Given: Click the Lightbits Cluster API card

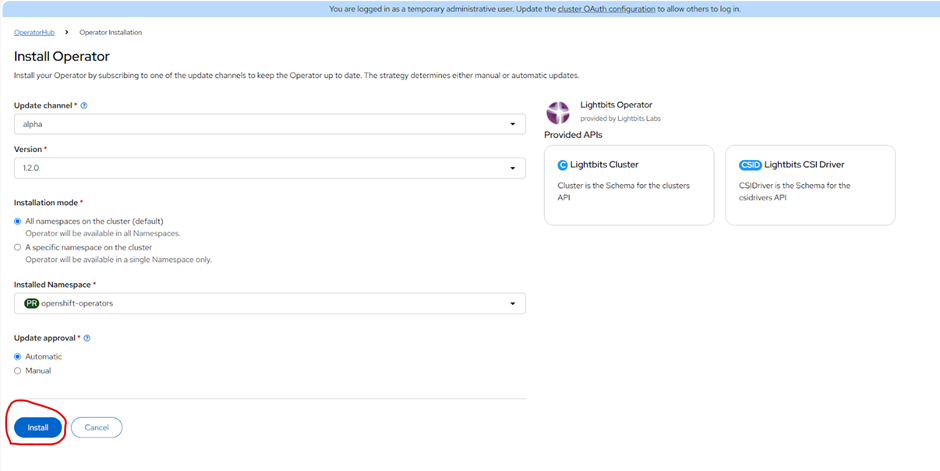Looking at the screenshot, I should [629, 185].
